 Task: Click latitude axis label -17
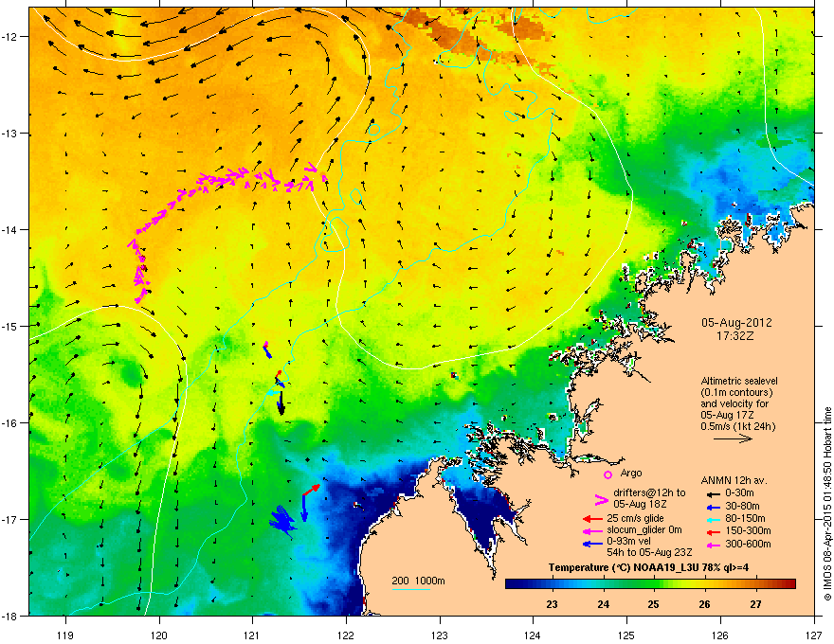11,519
